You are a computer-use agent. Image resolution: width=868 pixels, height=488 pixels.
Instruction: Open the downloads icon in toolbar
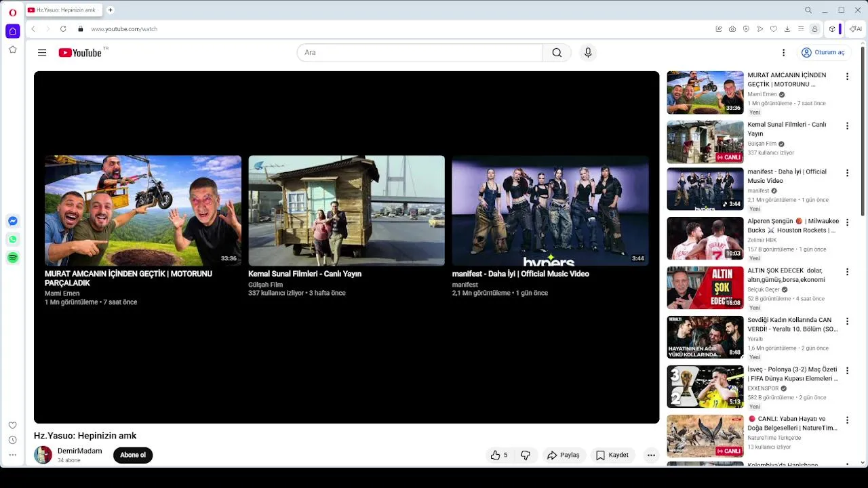pyautogui.click(x=787, y=29)
